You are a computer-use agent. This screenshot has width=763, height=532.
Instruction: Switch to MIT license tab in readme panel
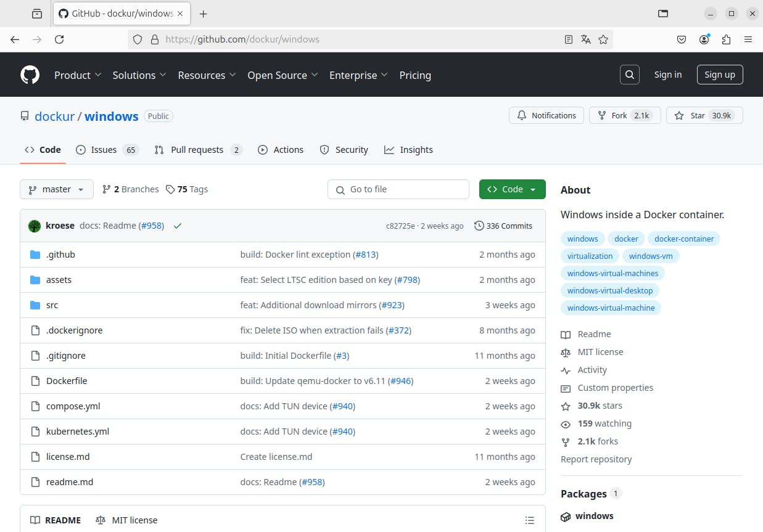[x=126, y=520]
